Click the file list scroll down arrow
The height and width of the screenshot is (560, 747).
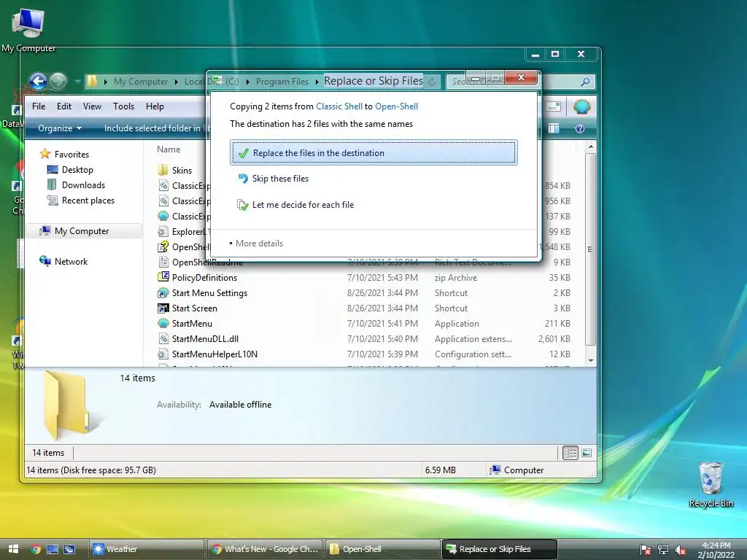[591, 360]
